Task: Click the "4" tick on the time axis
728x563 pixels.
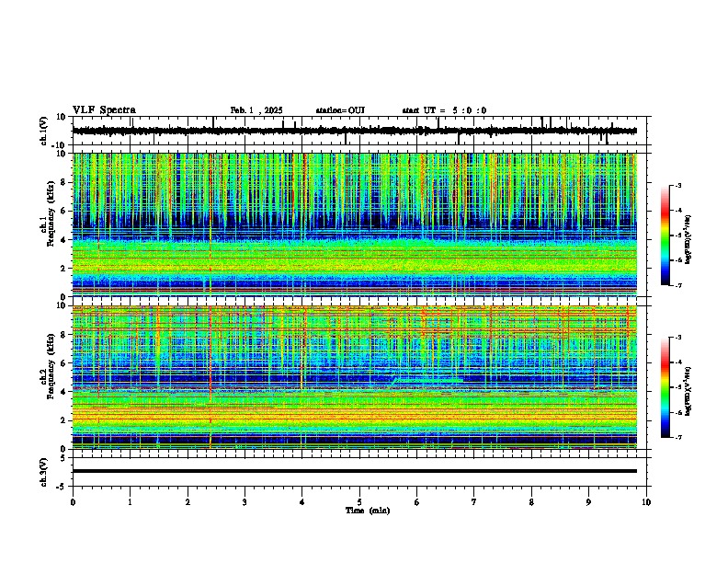Action: coord(301,502)
